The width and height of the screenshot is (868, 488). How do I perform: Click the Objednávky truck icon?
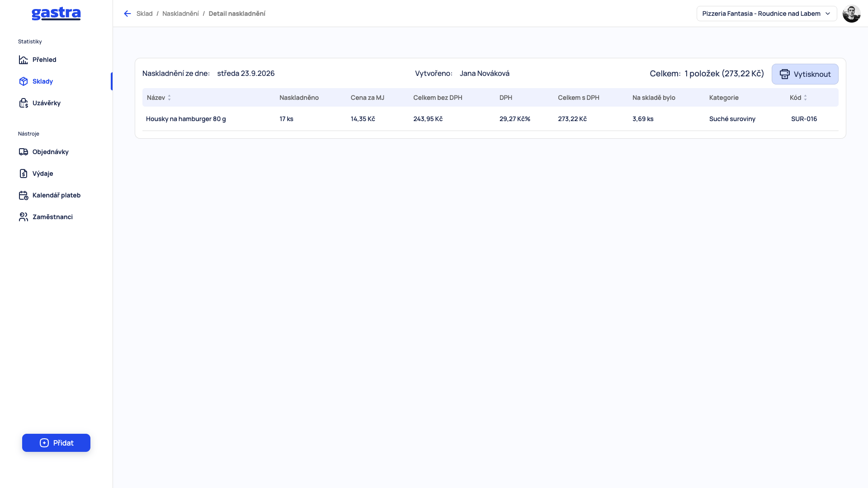click(x=24, y=152)
